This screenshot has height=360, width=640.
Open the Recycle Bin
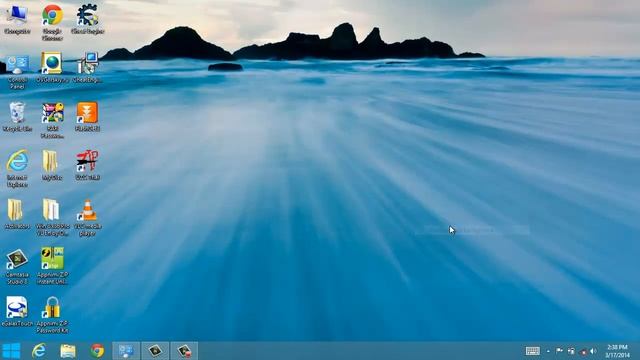click(x=17, y=117)
